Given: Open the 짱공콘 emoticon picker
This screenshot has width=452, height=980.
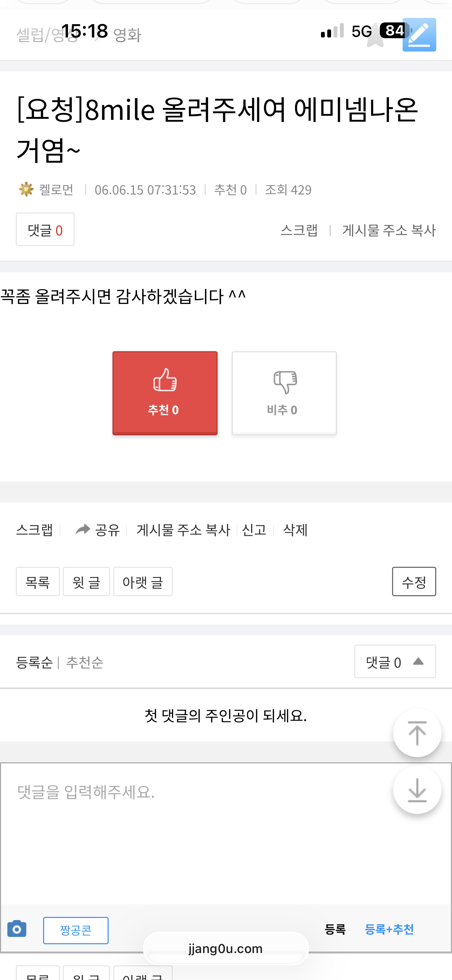Looking at the screenshot, I should point(76,930).
